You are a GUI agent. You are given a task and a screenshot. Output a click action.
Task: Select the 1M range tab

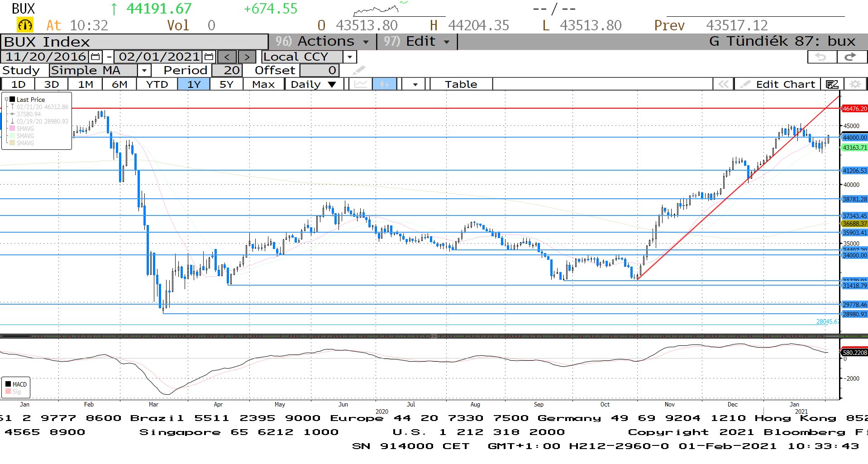pyautogui.click(x=86, y=84)
